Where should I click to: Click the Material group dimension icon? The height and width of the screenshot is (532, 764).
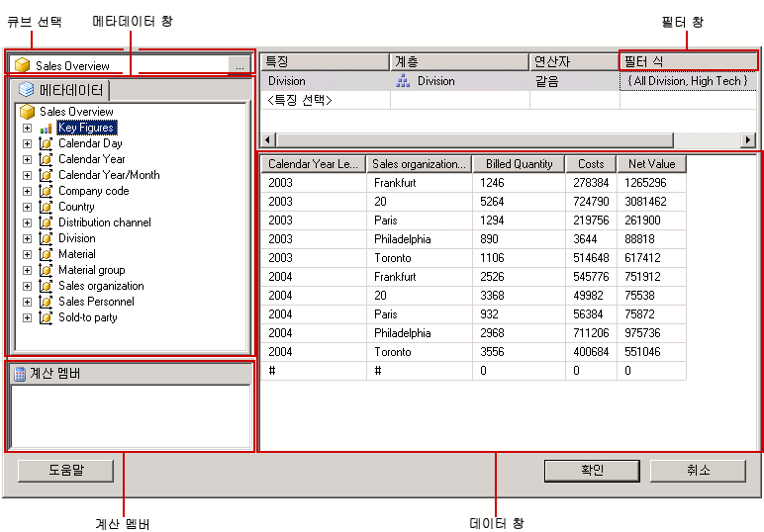coord(46,270)
